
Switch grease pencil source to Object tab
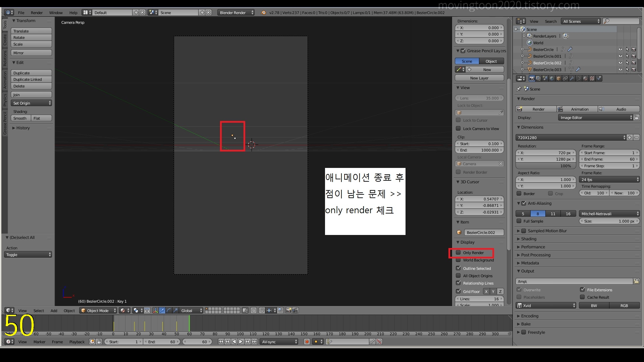tap(491, 61)
